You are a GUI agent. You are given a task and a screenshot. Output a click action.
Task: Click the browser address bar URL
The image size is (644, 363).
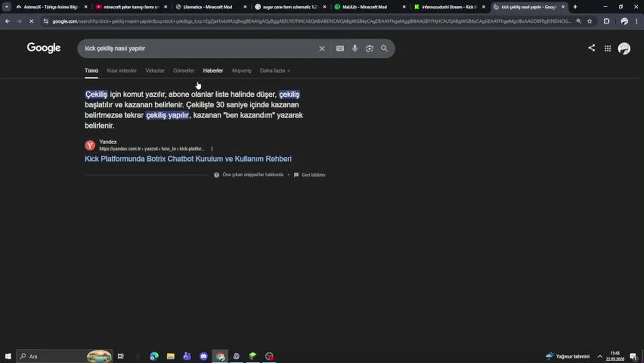(311, 21)
